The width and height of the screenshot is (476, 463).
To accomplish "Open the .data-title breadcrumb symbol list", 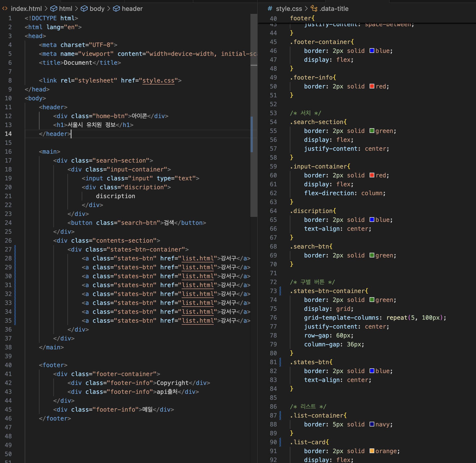I will tap(334, 9).
